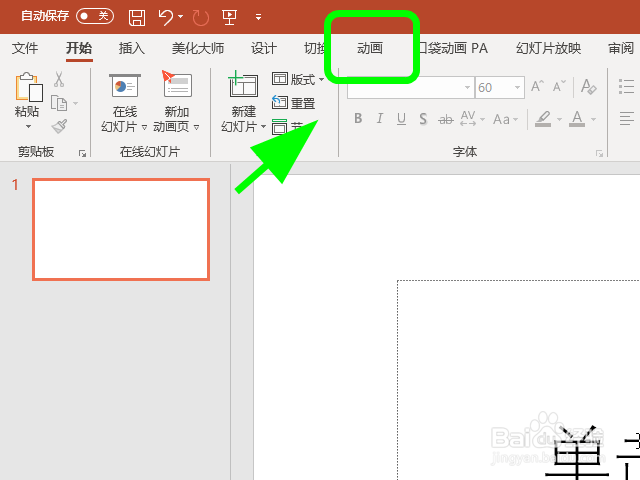Start slideshow from beginning icon
640x480 pixels.
229,17
